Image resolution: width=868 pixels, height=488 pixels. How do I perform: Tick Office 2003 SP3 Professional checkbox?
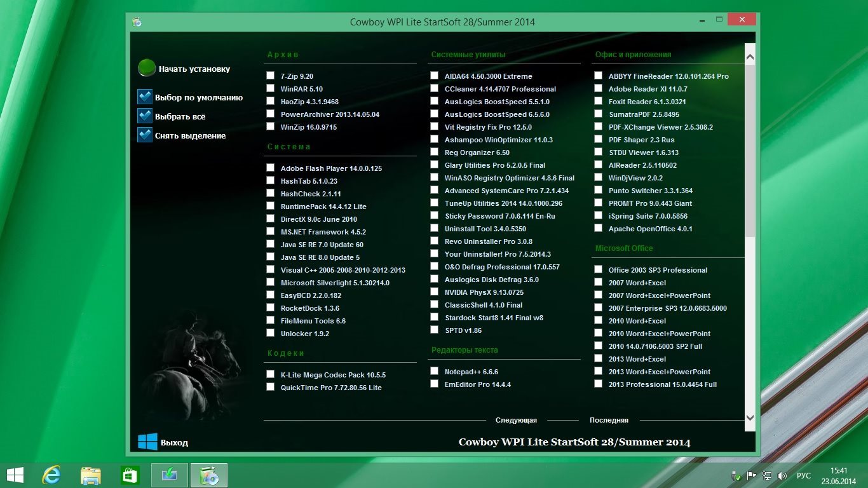(x=599, y=269)
